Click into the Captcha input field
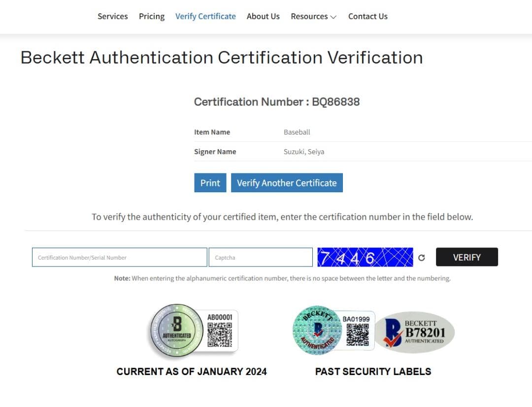 [261, 257]
